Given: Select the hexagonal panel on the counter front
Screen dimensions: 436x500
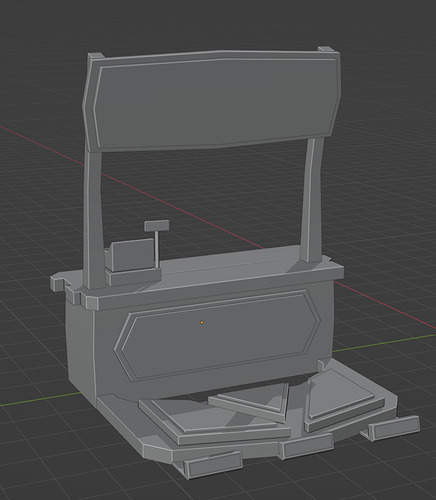Looking at the screenshot, I should 217,335.
